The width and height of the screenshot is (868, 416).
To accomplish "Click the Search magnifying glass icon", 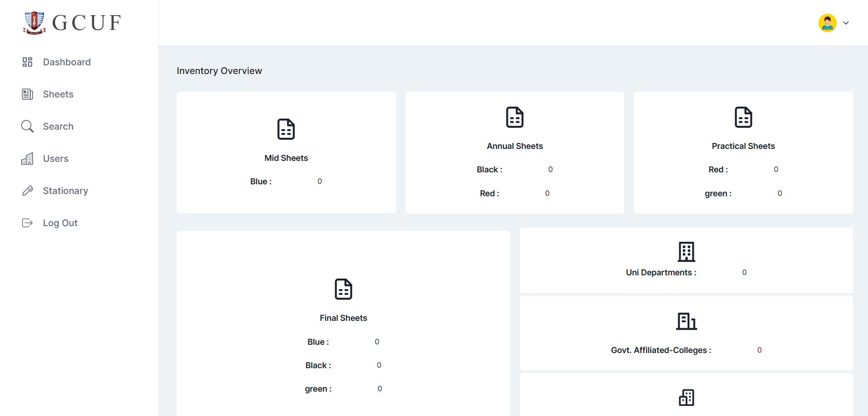I will coord(28,126).
